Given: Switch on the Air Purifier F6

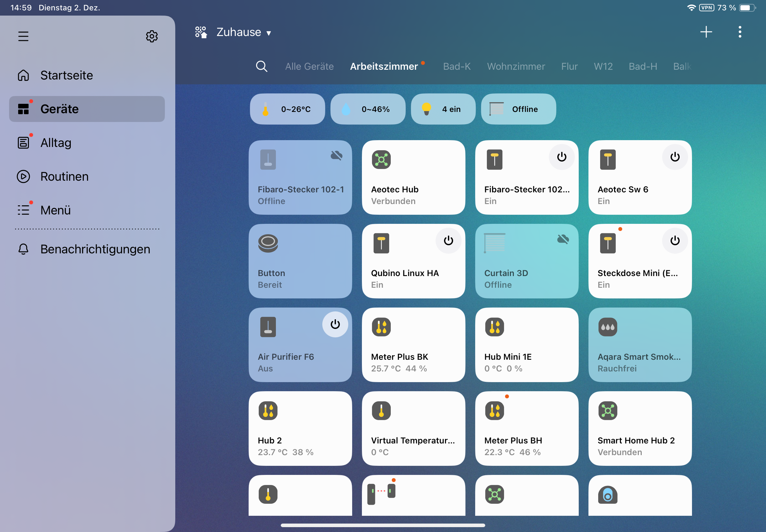Looking at the screenshot, I should [x=335, y=324].
